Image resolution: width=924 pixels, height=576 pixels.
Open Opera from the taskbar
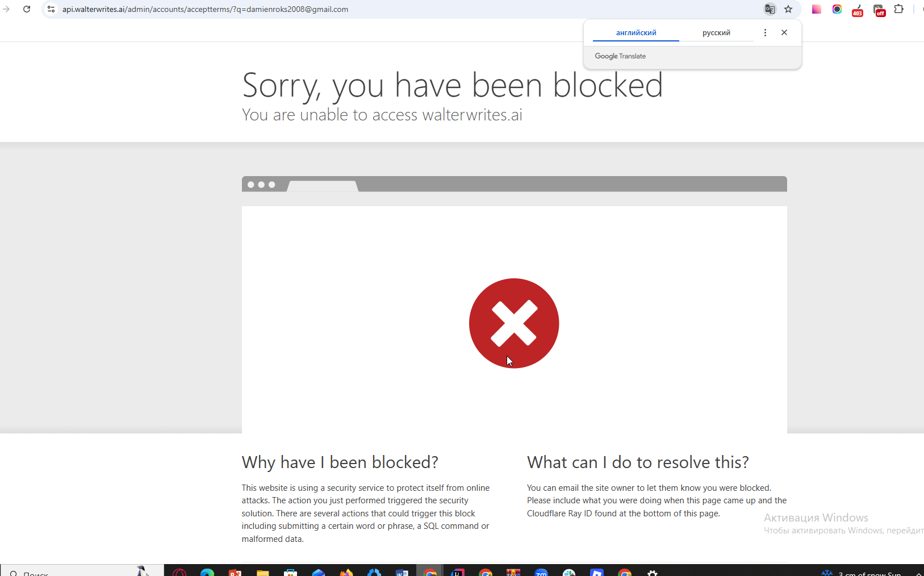coord(179,572)
